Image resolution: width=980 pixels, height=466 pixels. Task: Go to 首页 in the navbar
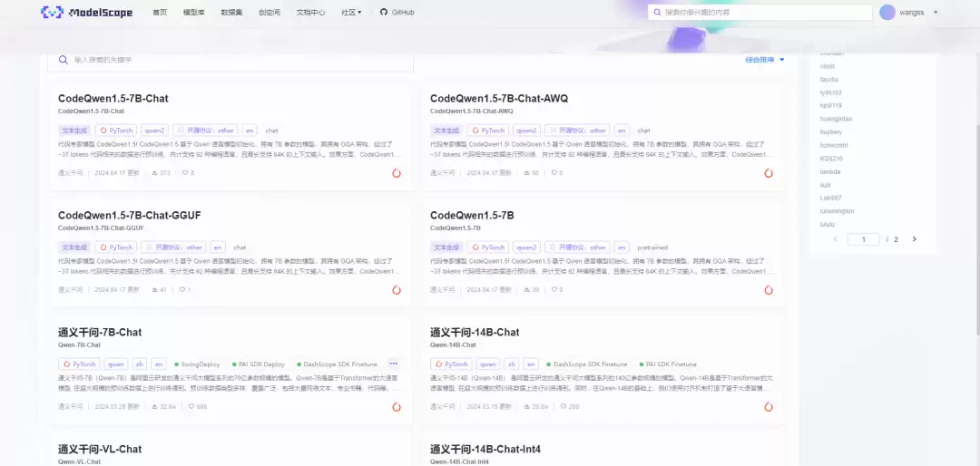point(160,12)
